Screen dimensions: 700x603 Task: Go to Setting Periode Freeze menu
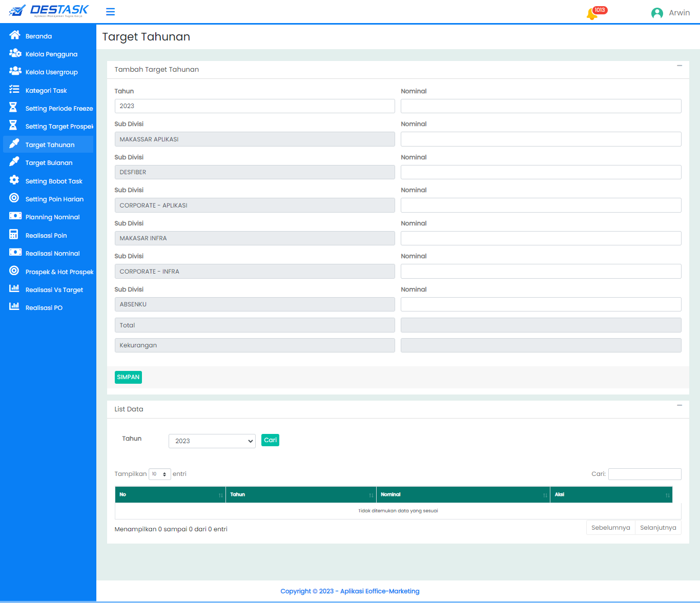click(x=59, y=109)
